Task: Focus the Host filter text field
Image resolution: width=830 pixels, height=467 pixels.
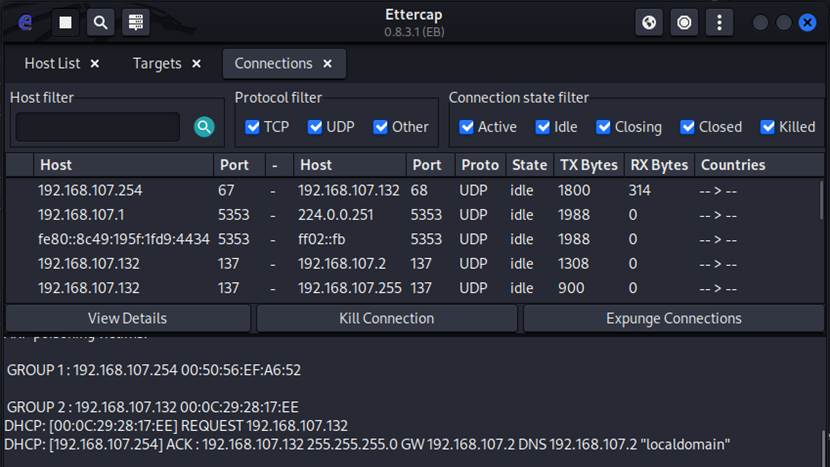Action: click(x=98, y=127)
